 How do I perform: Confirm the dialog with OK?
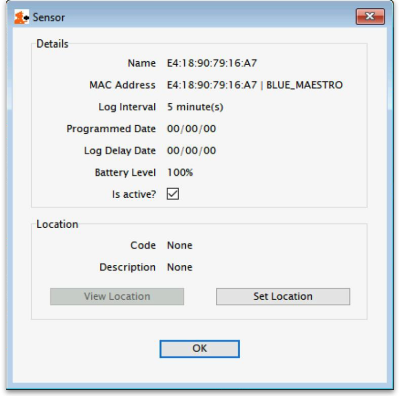[x=199, y=349]
